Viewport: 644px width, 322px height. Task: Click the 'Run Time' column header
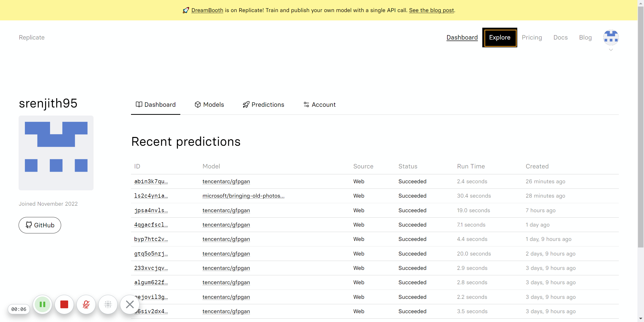pos(471,166)
